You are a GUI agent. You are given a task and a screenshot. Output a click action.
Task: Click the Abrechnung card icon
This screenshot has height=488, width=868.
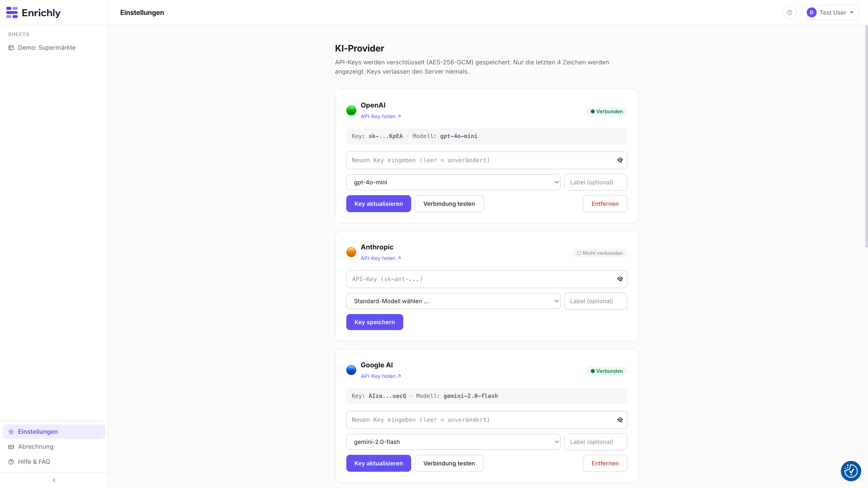pos(11,447)
